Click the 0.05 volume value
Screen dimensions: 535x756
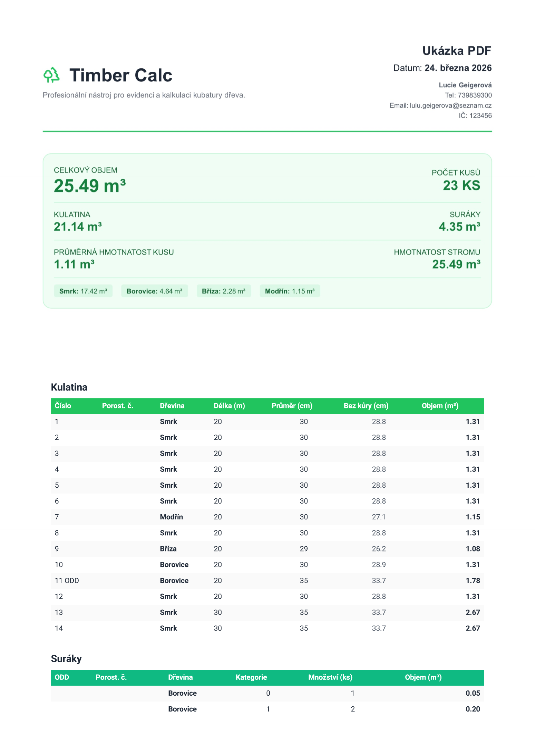coord(473,693)
